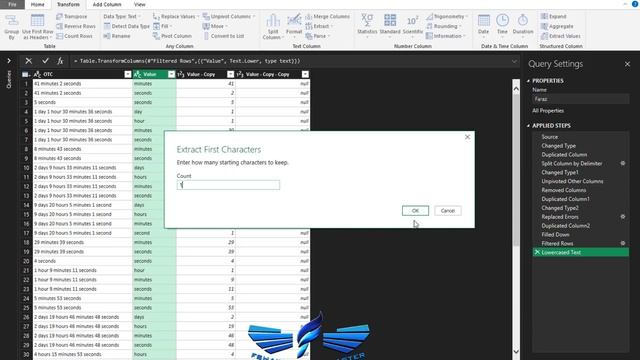This screenshot has width=640, height=360.
Task: Click Detect Data Type
Action: tap(127, 26)
